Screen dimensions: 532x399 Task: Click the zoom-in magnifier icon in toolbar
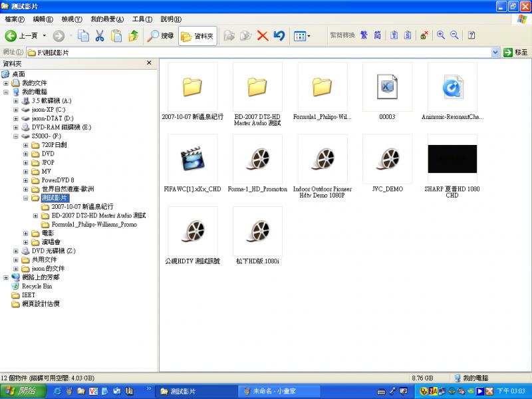pyautogui.click(x=440, y=35)
